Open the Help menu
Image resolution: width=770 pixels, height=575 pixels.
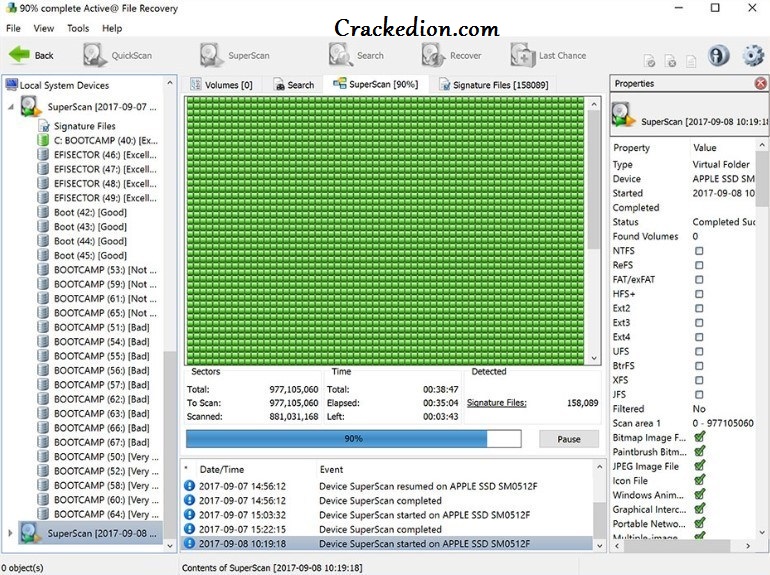pyautogui.click(x=112, y=28)
